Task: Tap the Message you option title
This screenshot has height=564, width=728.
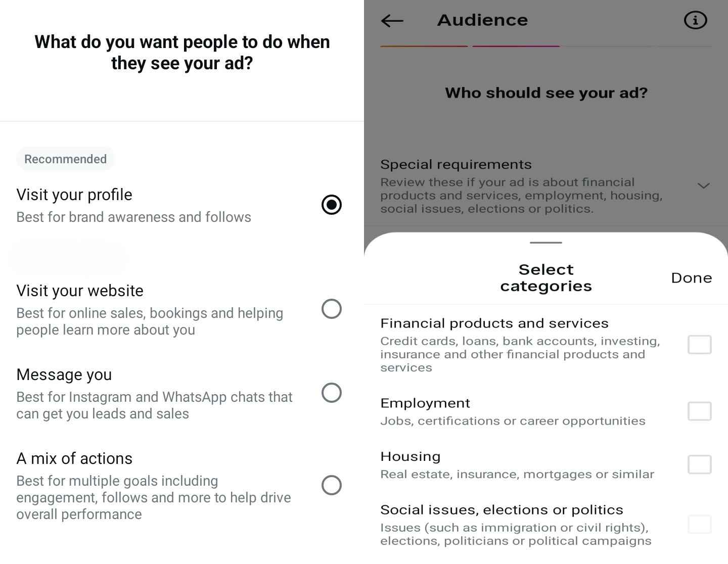Action: pos(64,374)
